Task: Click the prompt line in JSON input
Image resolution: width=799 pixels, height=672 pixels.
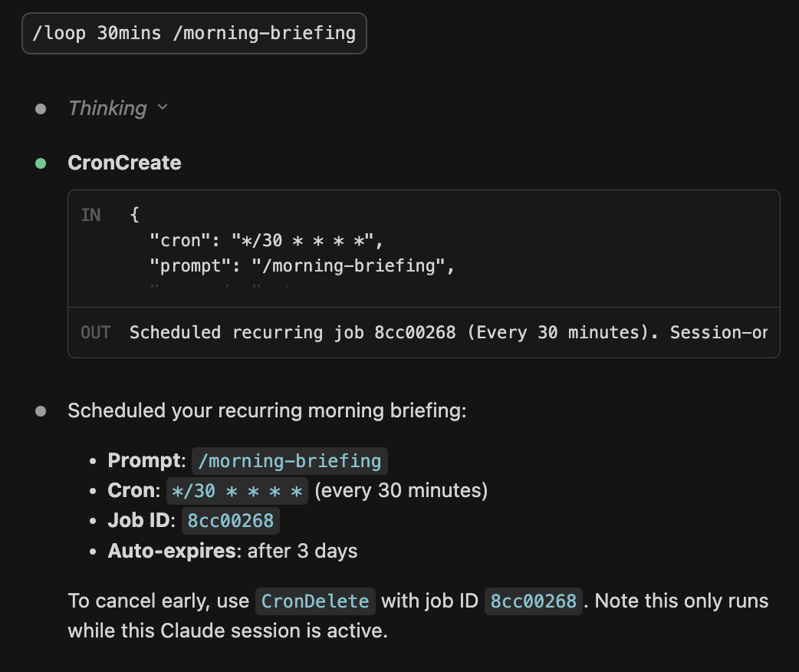Action: [x=301, y=265]
